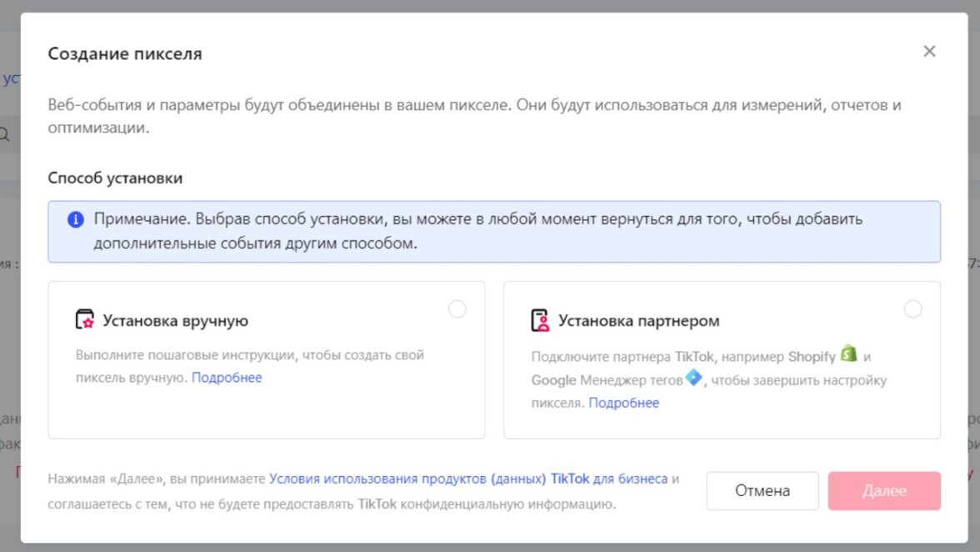Click the «Установка партнером» card title
This screenshot has height=552, width=980.
coord(638,321)
